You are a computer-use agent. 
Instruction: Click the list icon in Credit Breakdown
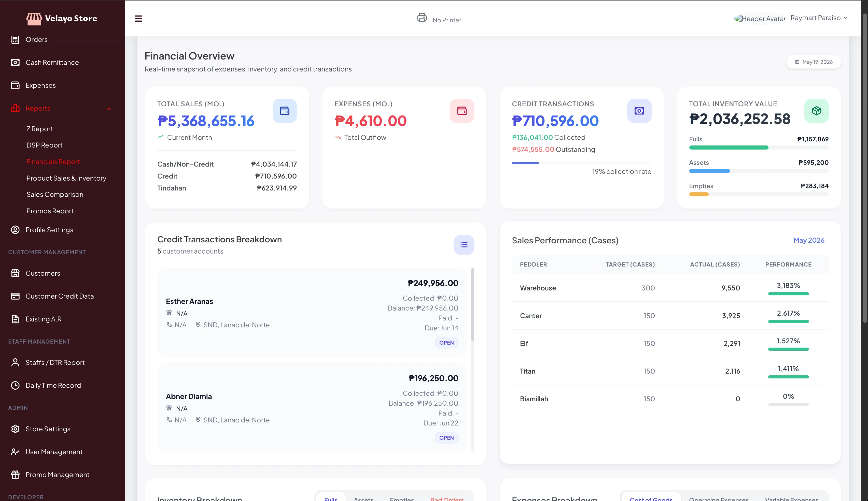(x=464, y=245)
